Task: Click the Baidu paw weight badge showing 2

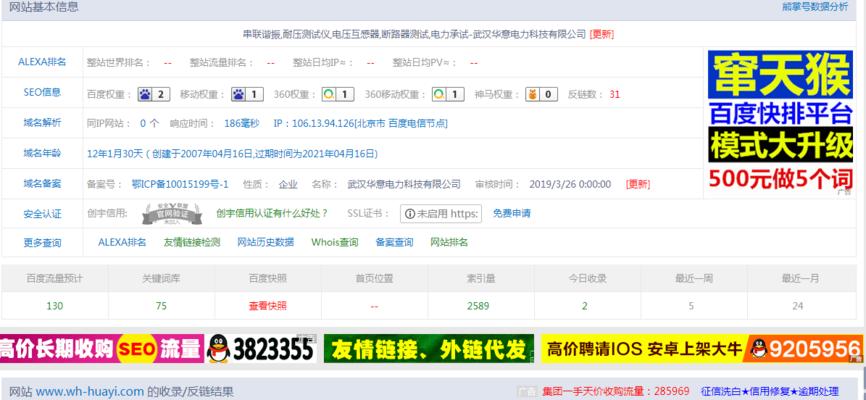Action: click(154, 94)
